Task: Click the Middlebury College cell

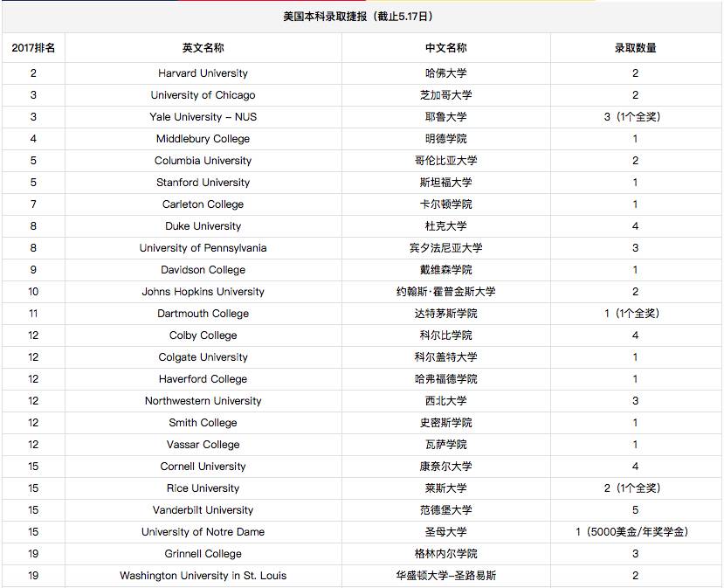Action: [203, 139]
